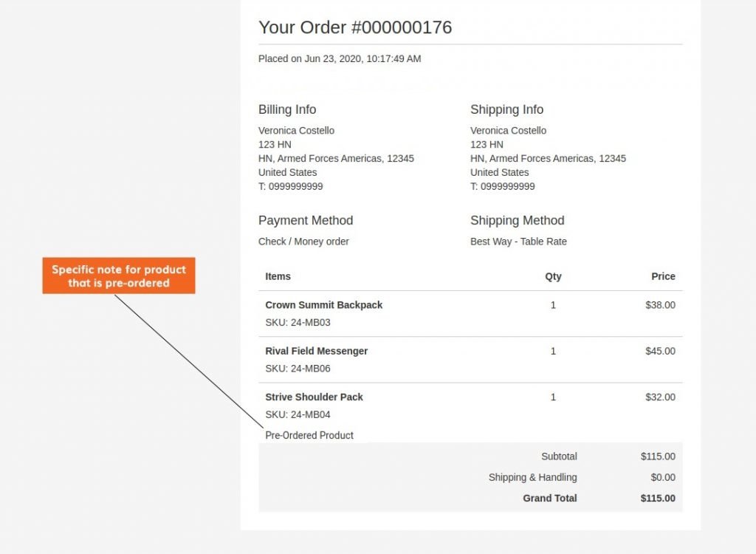Click the Pre-Ordered Product note

pos(309,435)
